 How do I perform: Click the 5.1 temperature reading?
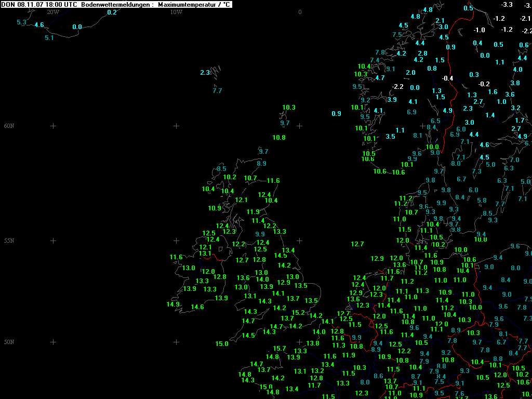coord(49,38)
